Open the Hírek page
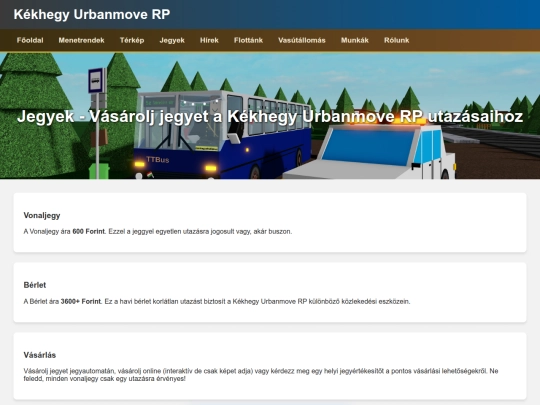The height and width of the screenshot is (405, 540). [x=209, y=40]
